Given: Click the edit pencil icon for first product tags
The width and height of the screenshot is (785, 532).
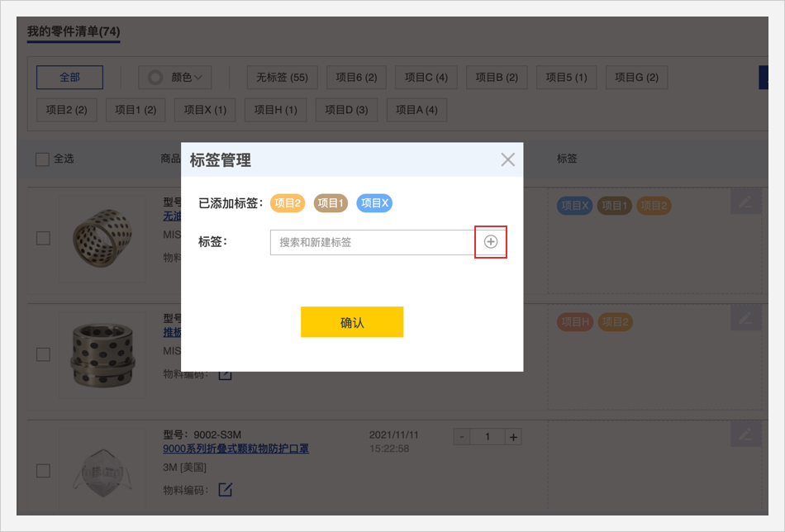Looking at the screenshot, I should pos(745,202).
